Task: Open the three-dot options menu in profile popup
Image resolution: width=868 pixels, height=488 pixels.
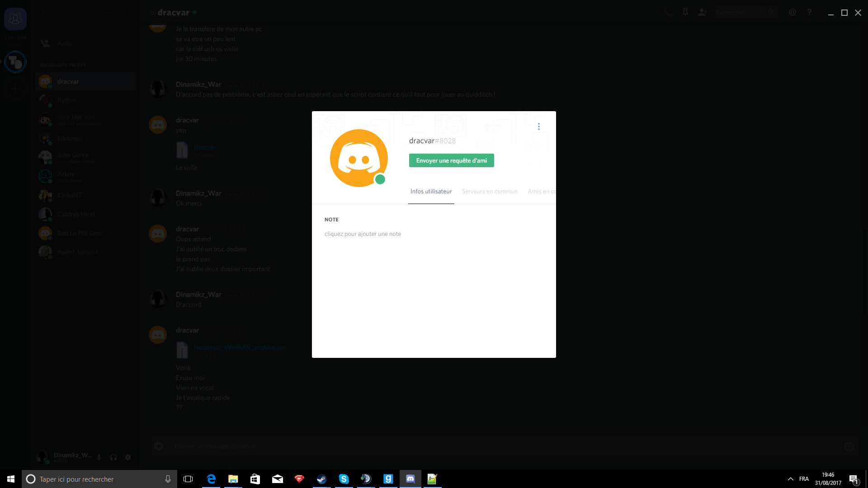Action: [x=538, y=127]
